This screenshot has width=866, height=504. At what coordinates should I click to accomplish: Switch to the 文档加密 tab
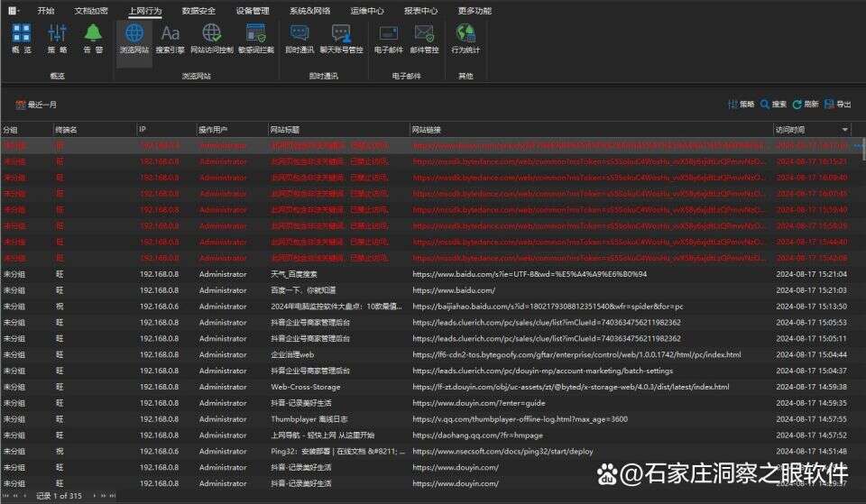[x=91, y=11]
